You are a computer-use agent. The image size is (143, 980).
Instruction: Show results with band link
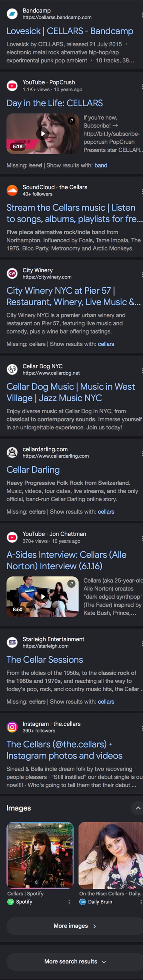click(101, 165)
